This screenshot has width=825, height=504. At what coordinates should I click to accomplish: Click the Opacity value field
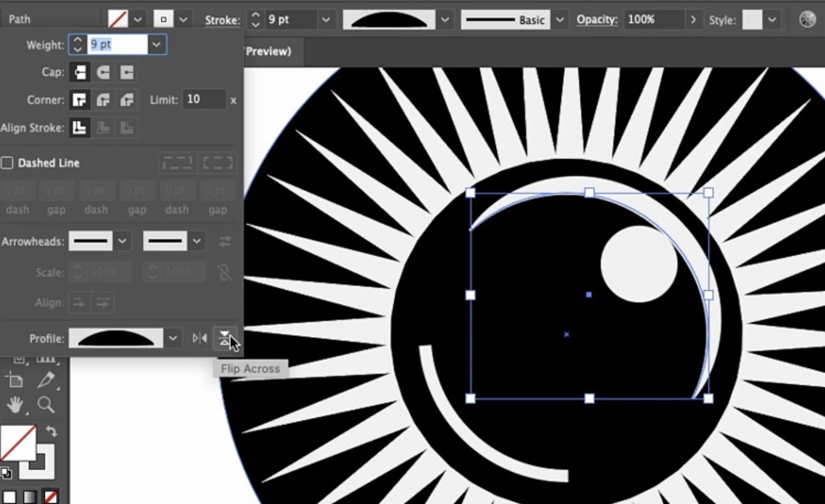(655, 19)
